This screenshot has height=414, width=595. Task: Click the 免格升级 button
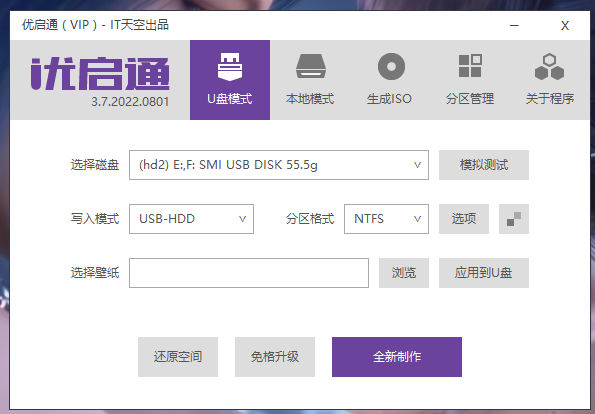point(275,357)
